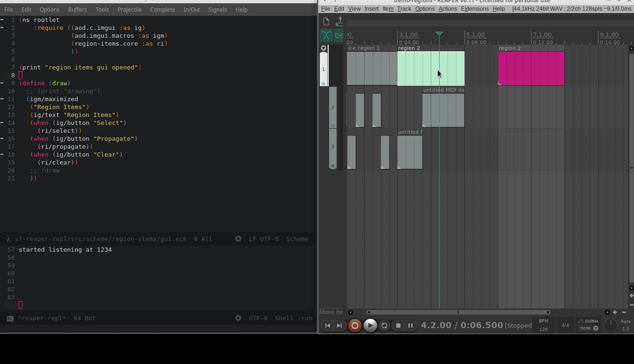Click the horizontal zoom in plus button
Image resolution: width=634 pixels, height=364 pixels.
point(615,312)
